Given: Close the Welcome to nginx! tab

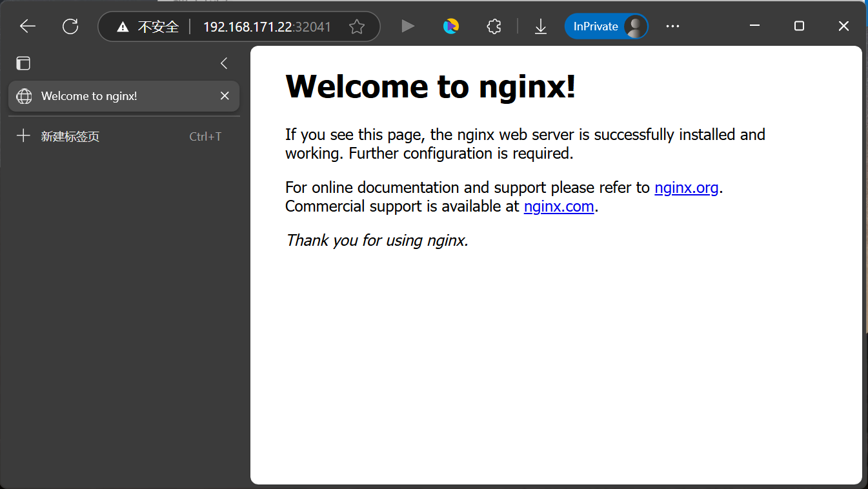Looking at the screenshot, I should [225, 96].
